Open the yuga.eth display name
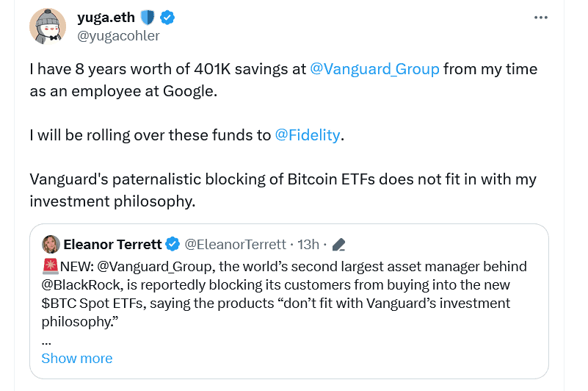The image size is (588, 391). (x=106, y=17)
